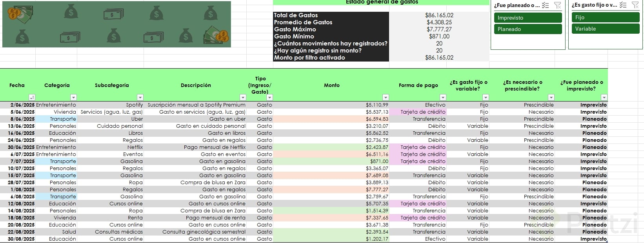Click 'Consulta ginecológica semestral' cell

195,232
